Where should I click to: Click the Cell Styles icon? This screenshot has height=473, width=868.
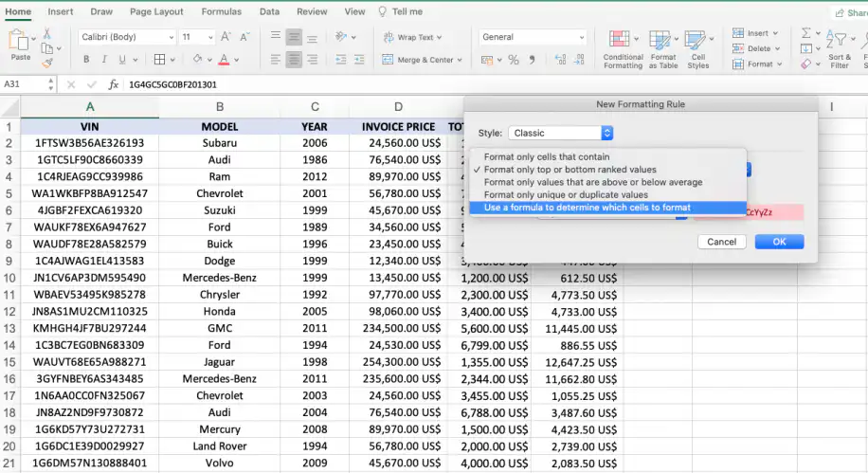point(695,40)
